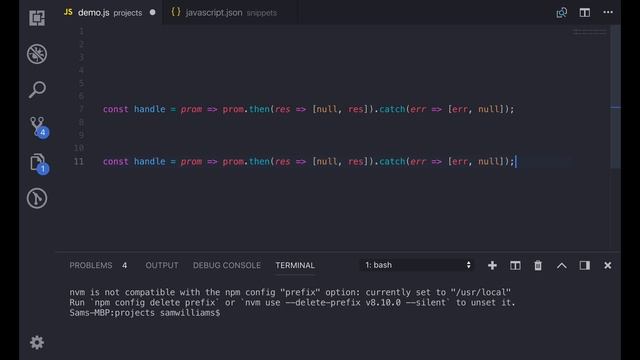Open the OUTPUT panel tab
640x360 pixels.
coord(162,265)
